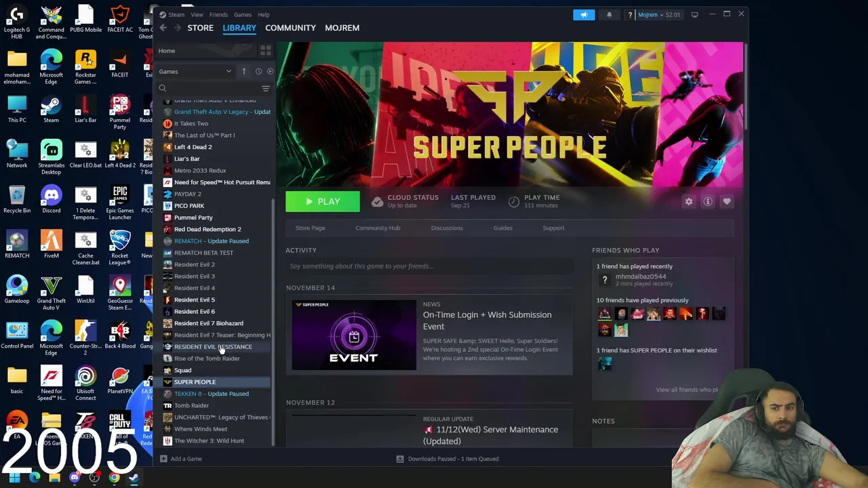Select Left 4 Dead 2 in library list
Screen dimensions: 868x488
193,147
